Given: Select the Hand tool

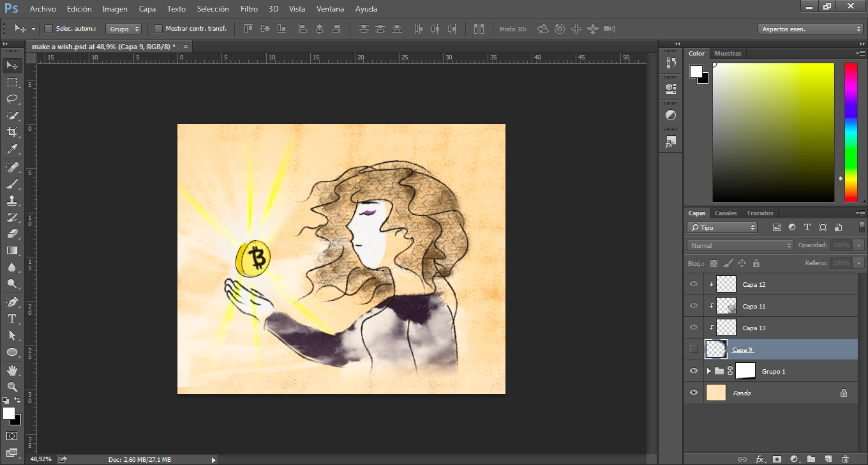Looking at the screenshot, I should 12,370.
